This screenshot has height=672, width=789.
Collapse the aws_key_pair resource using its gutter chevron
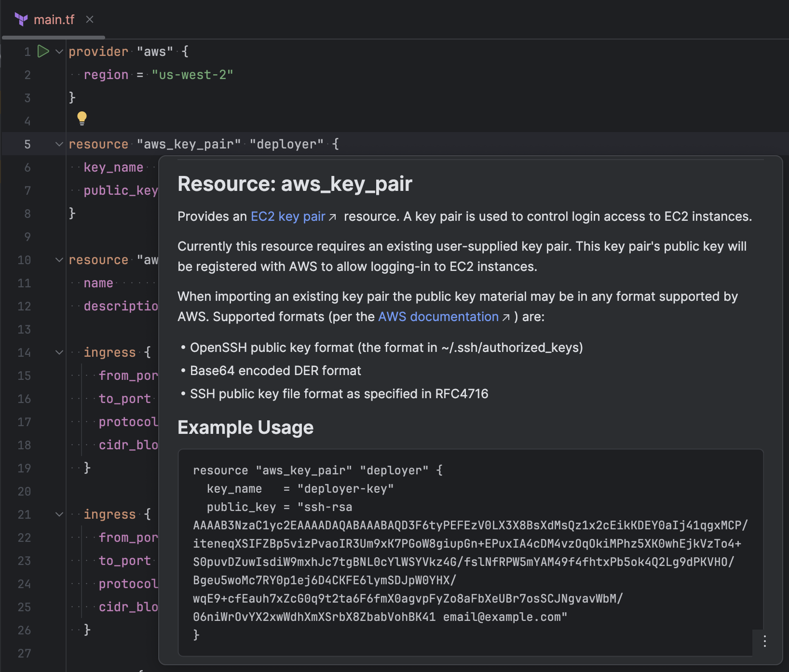[58, 144]
